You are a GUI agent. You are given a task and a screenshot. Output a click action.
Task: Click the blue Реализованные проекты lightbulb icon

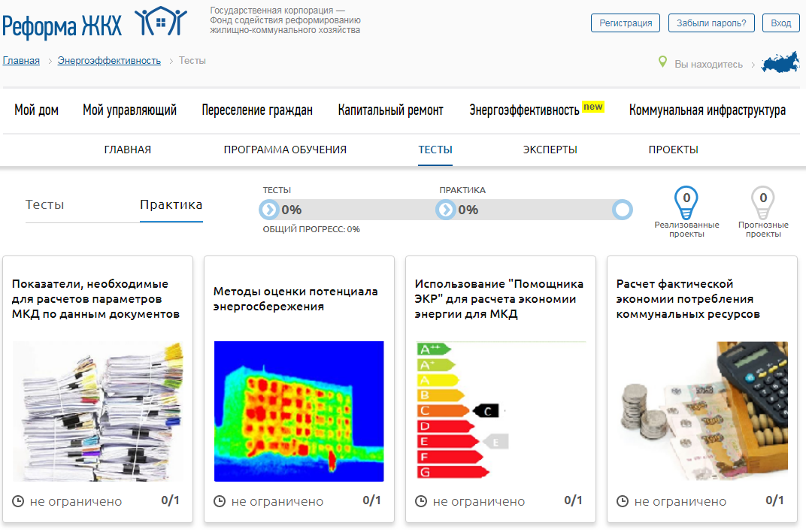tap(686, 201)
